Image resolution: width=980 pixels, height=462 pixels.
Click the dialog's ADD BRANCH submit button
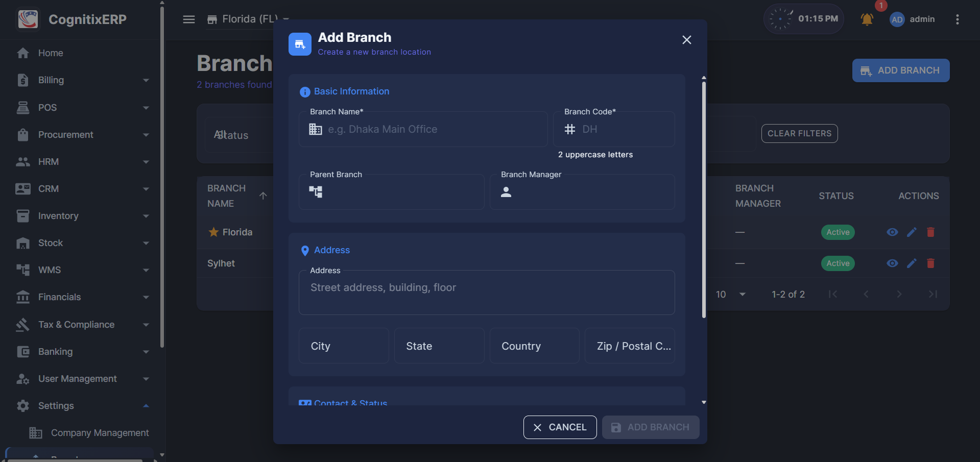coord(651,427)
